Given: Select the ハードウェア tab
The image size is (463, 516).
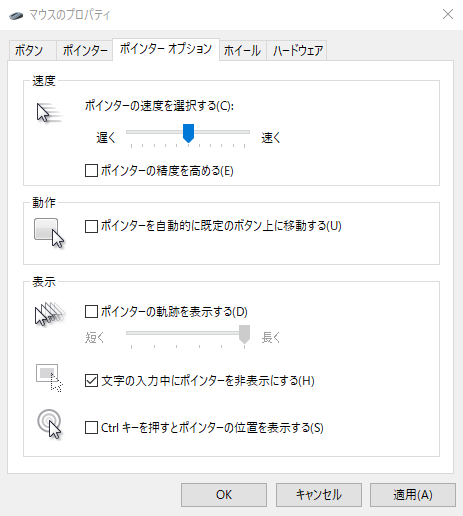Looking at the screenshot, I should click(297, 51).
